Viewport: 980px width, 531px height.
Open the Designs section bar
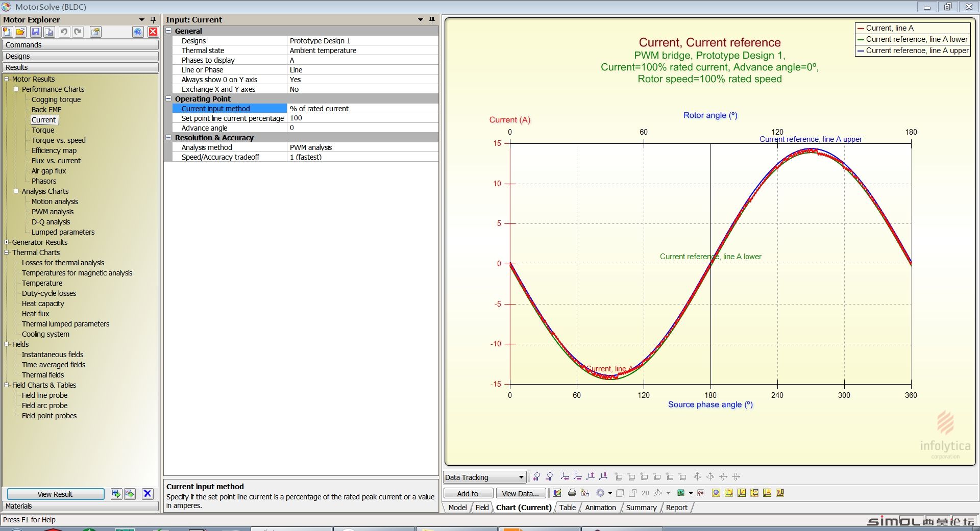[80, 56]
